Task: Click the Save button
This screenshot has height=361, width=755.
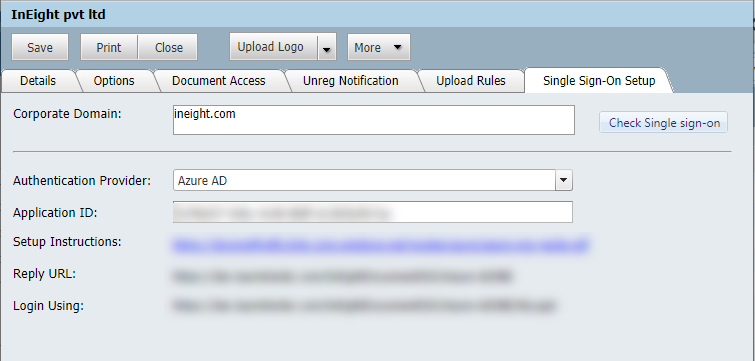Action: 40,47
